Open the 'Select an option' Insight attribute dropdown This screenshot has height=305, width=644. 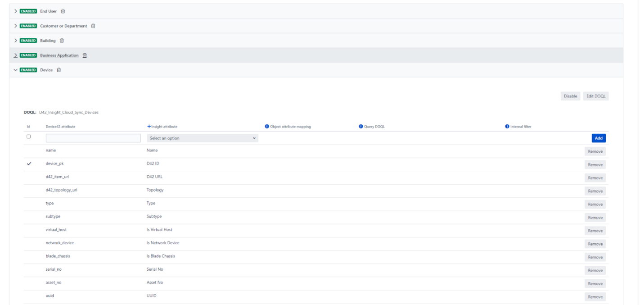coord(203,138)
